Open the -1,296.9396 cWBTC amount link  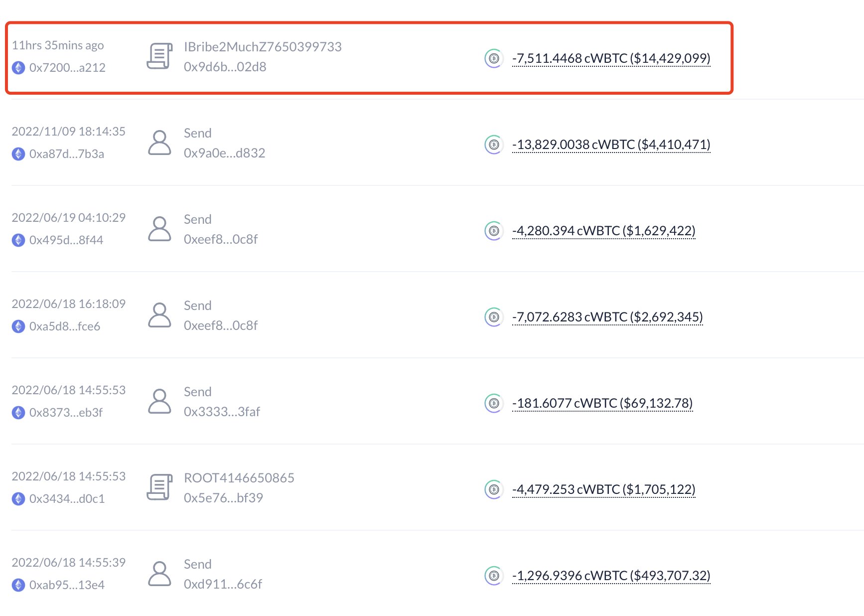pos(611,576)
